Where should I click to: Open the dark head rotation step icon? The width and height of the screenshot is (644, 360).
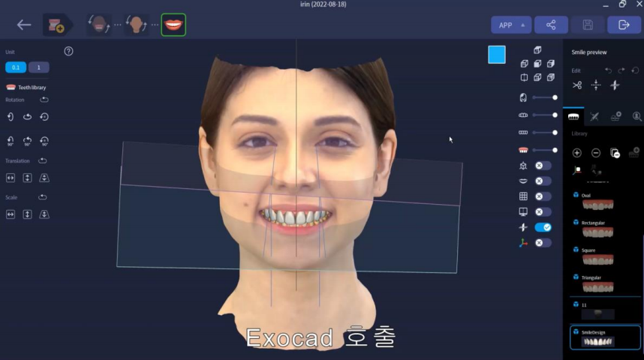click(99, 25)
